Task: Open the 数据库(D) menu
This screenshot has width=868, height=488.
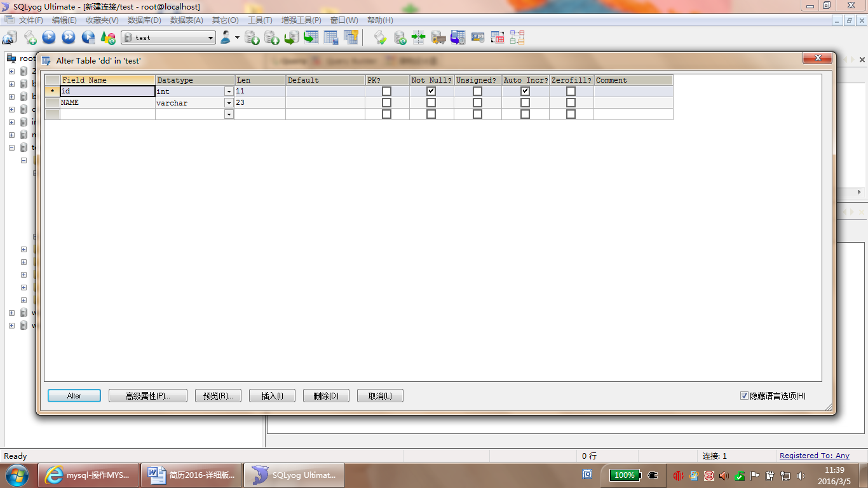Action: [144, 20]
